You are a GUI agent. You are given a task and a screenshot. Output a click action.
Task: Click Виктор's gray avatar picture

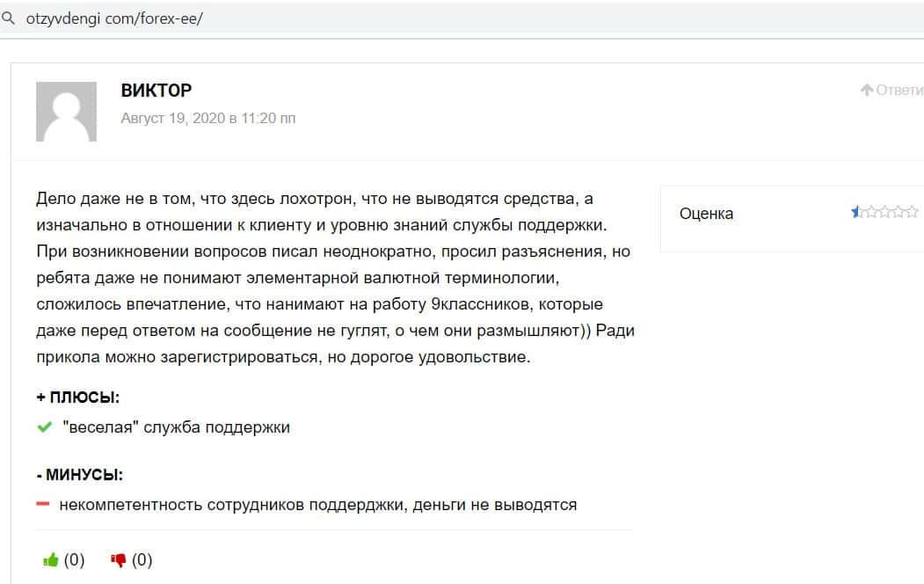tap(66, 112)
